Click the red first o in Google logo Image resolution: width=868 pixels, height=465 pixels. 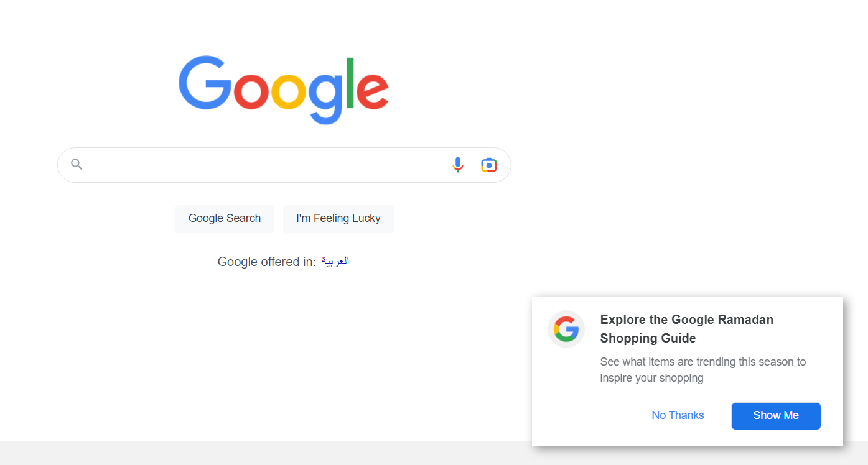(251, 91)
